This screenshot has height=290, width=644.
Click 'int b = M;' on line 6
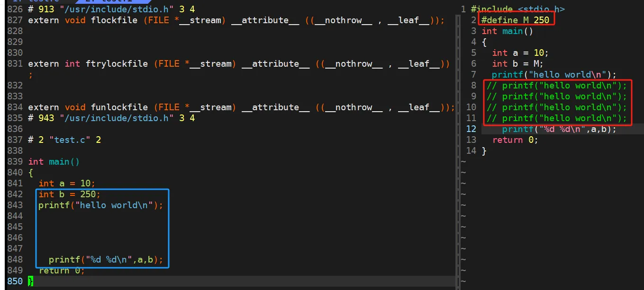(x=518, y=64)
